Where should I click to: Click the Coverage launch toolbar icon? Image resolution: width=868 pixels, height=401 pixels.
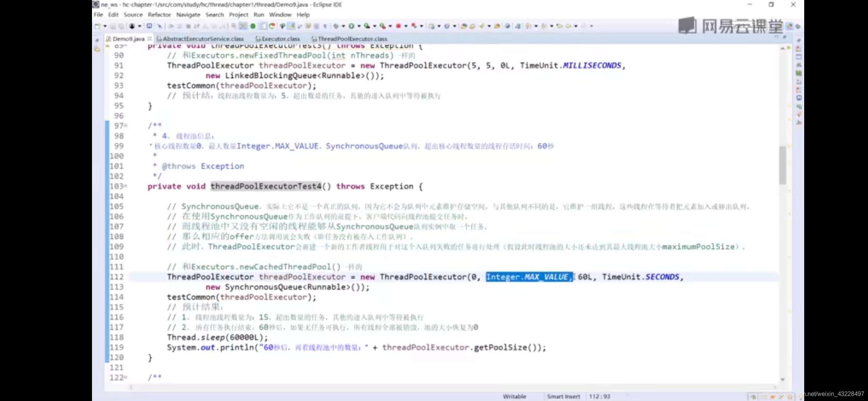tap(366, 26)
